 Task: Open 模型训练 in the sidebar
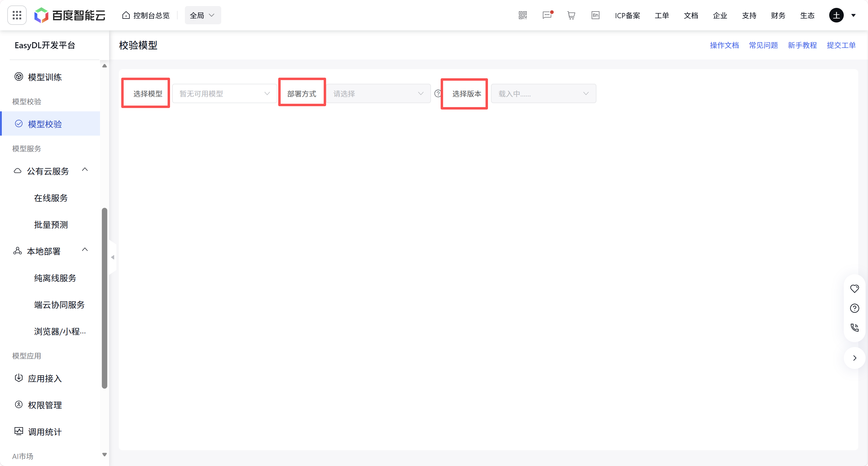click(45, 77)
